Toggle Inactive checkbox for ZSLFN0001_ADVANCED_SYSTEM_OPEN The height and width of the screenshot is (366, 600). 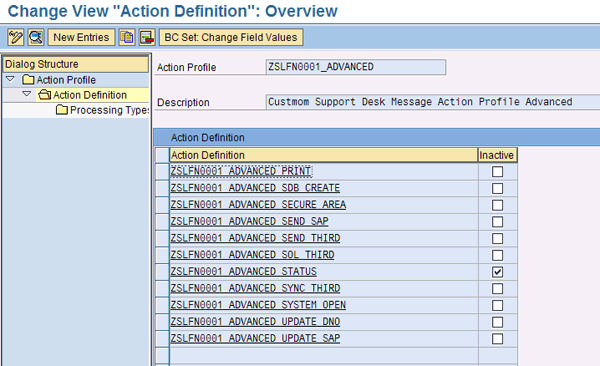point(497,306)
